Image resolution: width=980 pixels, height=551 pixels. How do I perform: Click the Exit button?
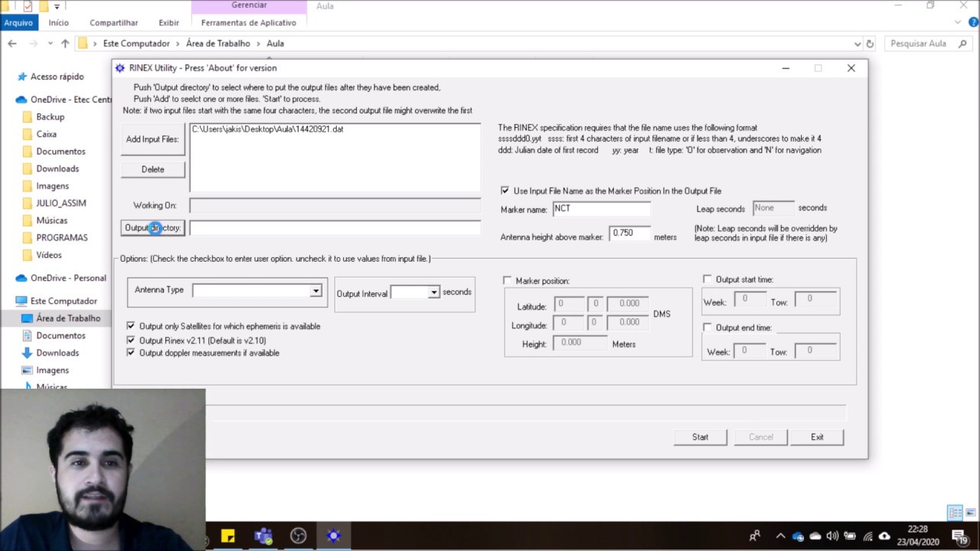pos(817,437)
